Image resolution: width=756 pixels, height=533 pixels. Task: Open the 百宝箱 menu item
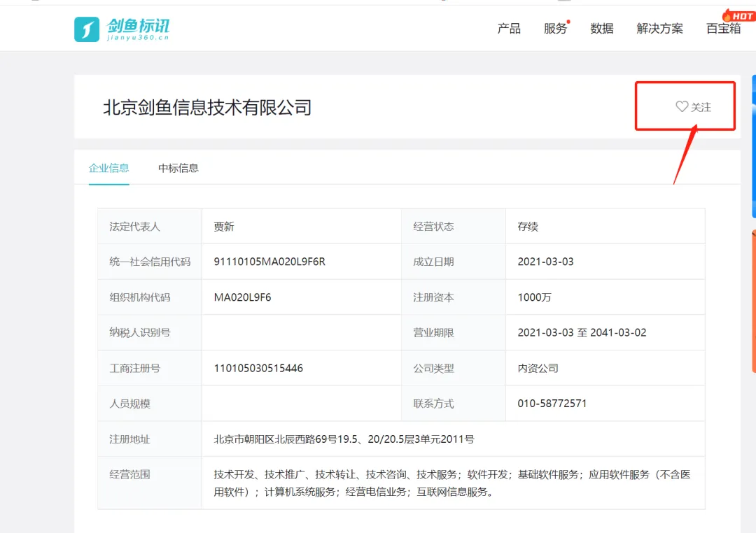click(x=723, y=29)
